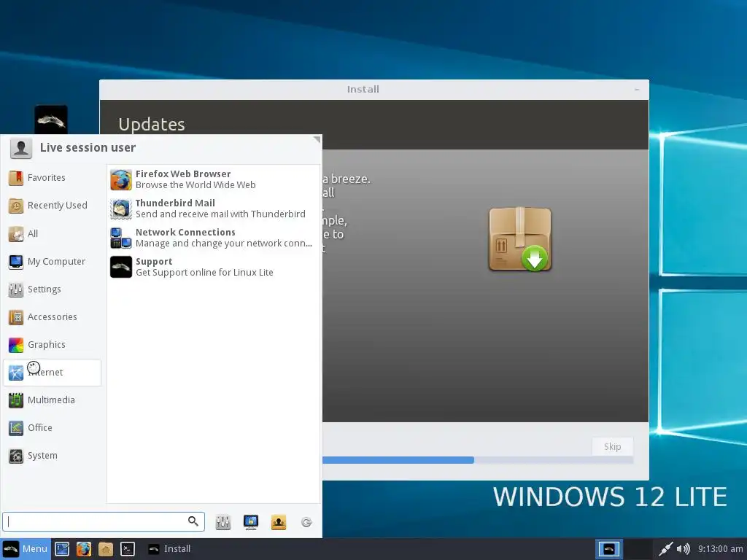The height and width of the screenshot is (560, 747).
Task: Click the Updates heading in Install window
Action: 152,124
